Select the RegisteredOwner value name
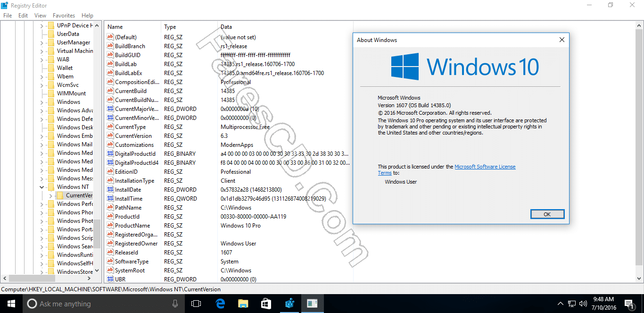 click(136, 244)
